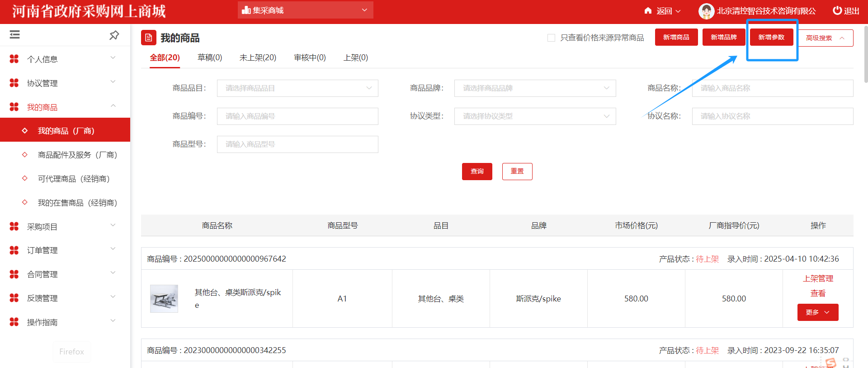868x368 pixels.
Task: Click the red document icon beside 我的商品 title
Action: coord(148,38)
